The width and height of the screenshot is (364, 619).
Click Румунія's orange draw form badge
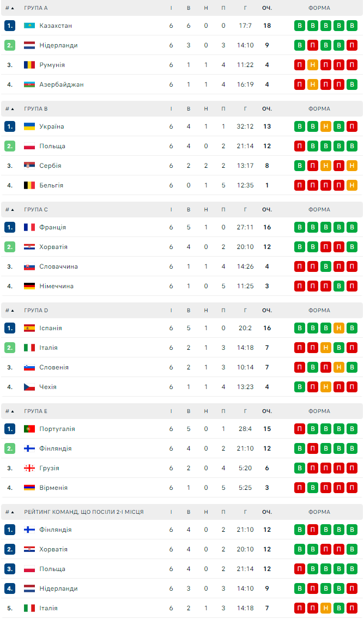[x=313, y=65]
